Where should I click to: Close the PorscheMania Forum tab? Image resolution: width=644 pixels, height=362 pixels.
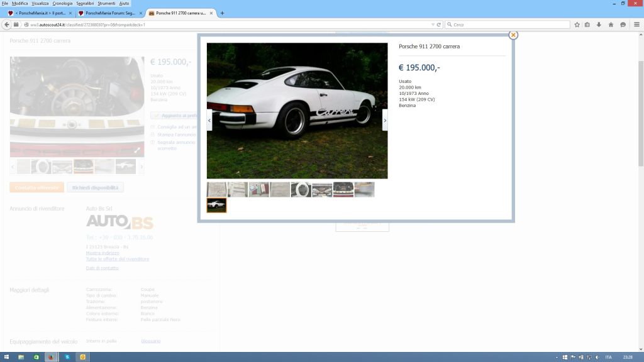pos(140,13)
